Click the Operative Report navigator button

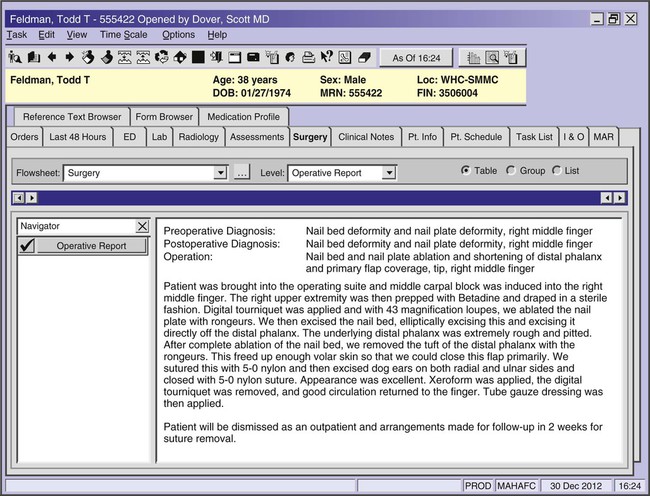tap(92, 246)
